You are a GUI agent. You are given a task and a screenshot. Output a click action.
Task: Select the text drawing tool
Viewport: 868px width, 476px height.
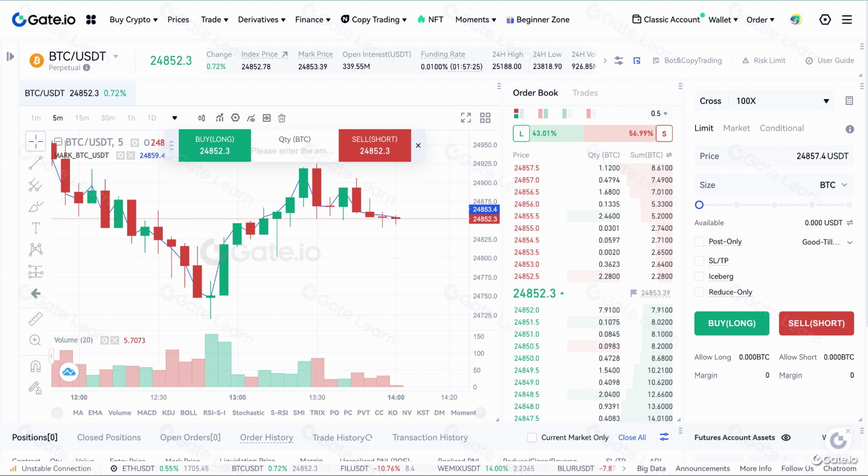tap(36, 228)
